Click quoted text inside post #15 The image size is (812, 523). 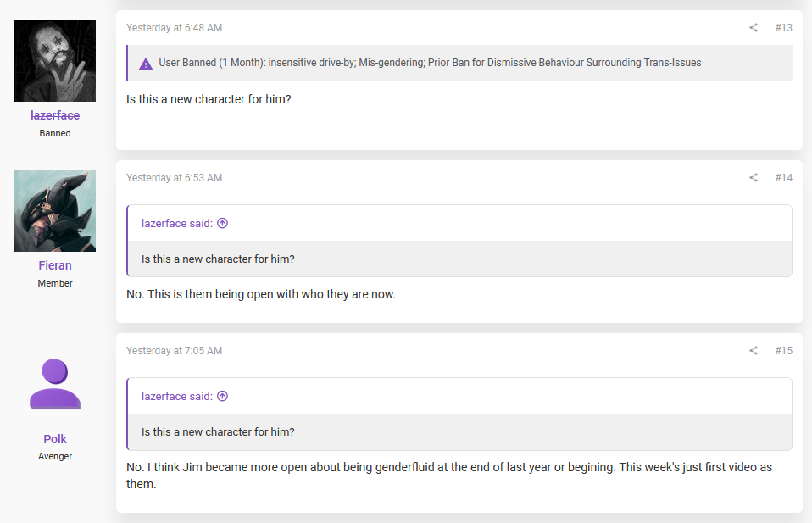tap(218, 431)
